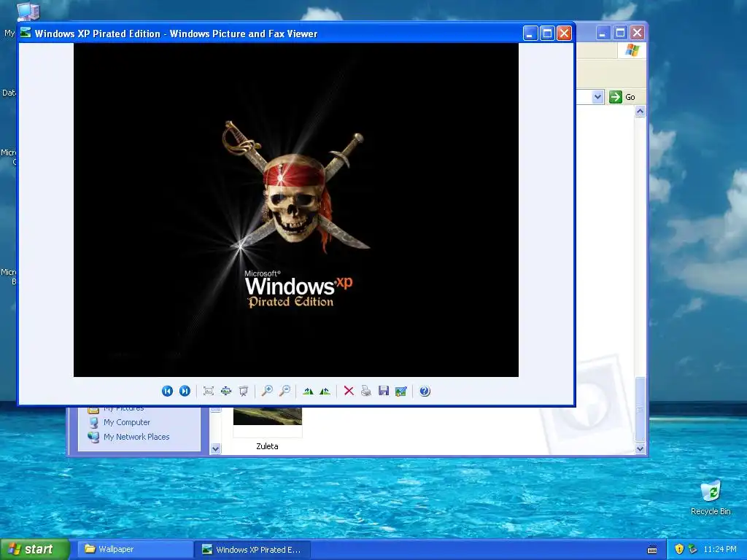The width and height of the screenshot is (747, 560).
Task: Click the Windows flag logo in Wallpaper window
Action: (632, 50)
